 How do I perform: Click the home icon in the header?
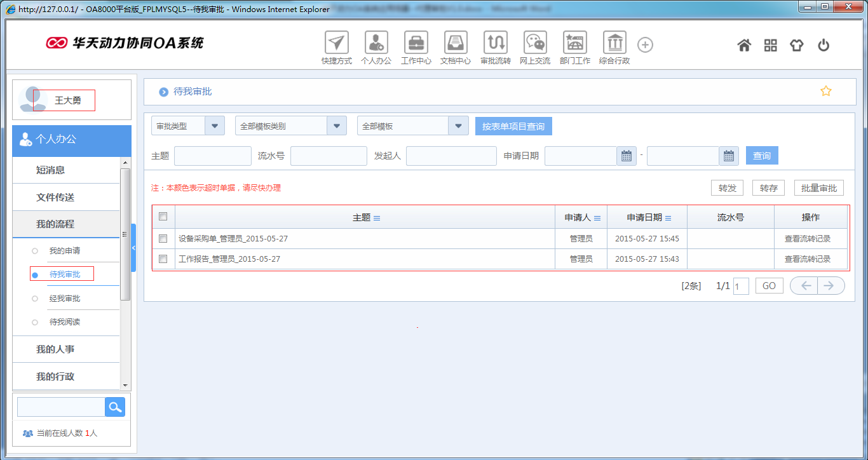pyautogui.click(x=744, y=45)
